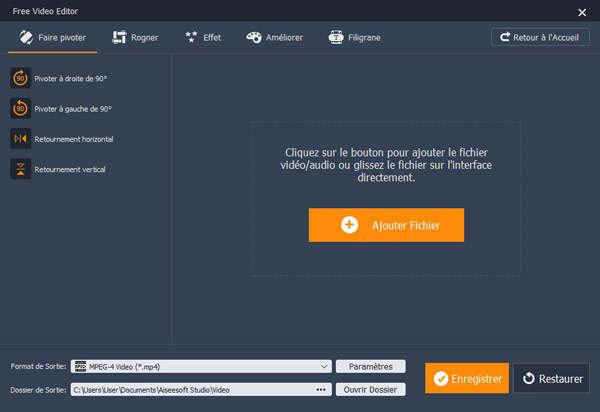Click the Rogner crop icon
Screen dimensions: 600x412
point(119,37)
